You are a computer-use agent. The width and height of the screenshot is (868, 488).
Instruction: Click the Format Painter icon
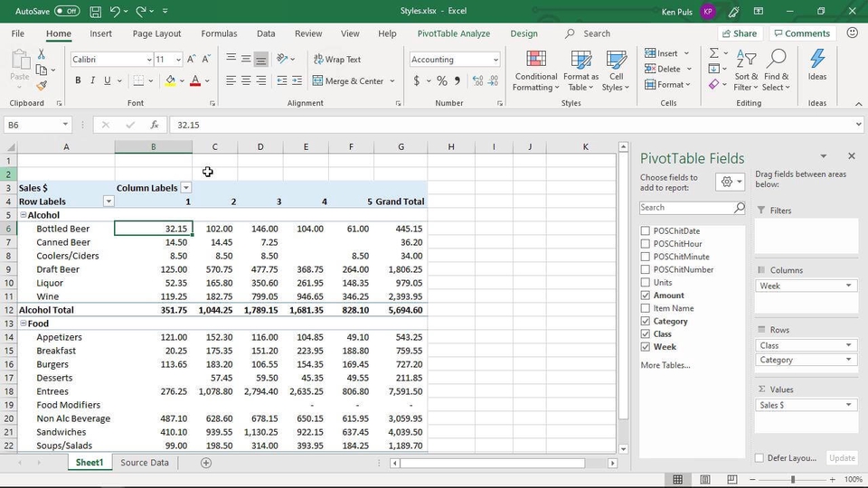point(42,86)
